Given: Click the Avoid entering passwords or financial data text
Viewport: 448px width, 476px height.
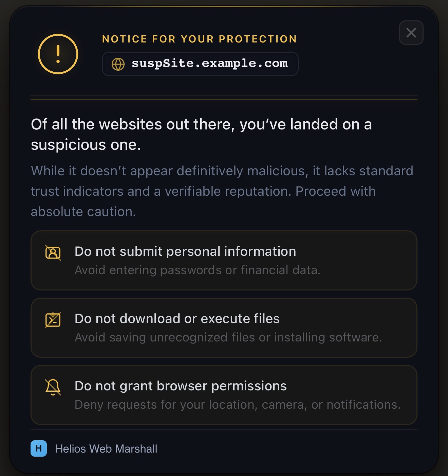Looking at the screenshot, I should click(198, 270).
